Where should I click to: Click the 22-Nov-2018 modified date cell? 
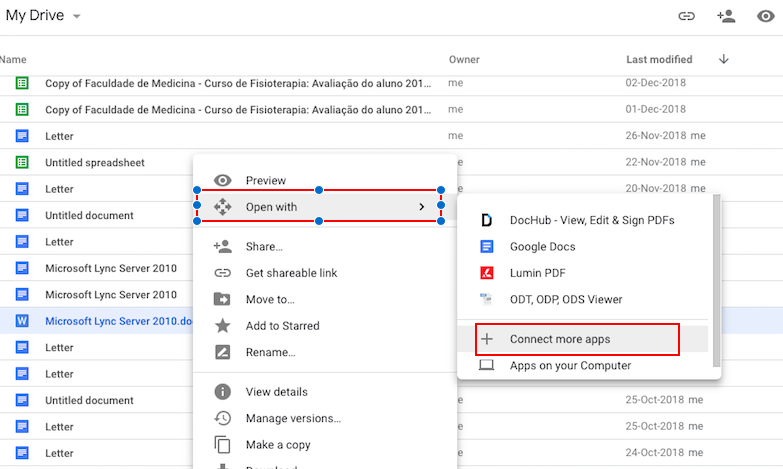point(665,162)
